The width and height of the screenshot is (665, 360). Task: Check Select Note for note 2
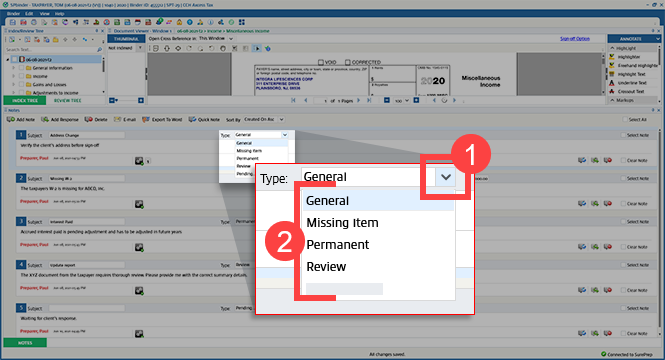623,179
